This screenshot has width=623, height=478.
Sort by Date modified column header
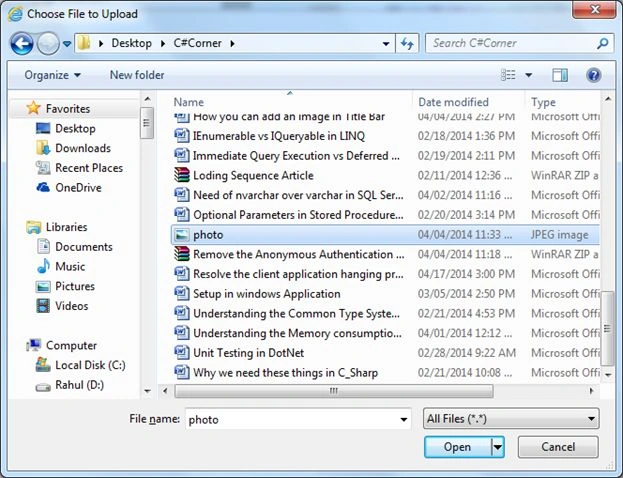[453, 102]
